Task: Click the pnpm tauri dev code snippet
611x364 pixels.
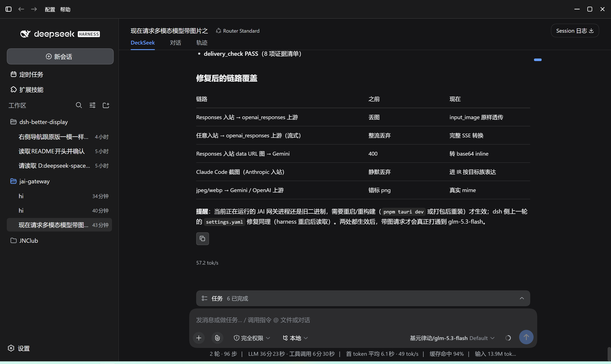Action: 403,212
